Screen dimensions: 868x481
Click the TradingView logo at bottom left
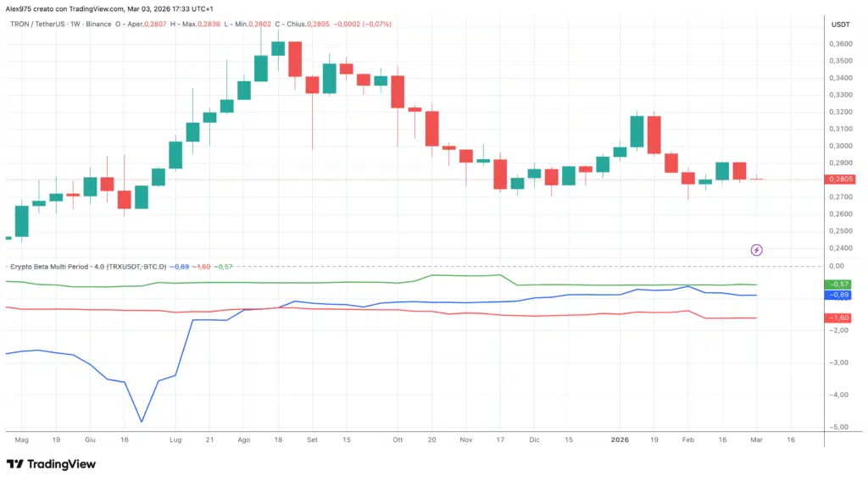coord(51,464)
